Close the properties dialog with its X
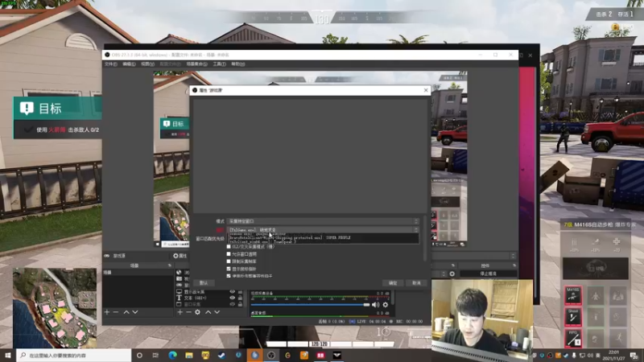Image resolution: width=644 pixels, height=362 pixels. coord(426,90)
